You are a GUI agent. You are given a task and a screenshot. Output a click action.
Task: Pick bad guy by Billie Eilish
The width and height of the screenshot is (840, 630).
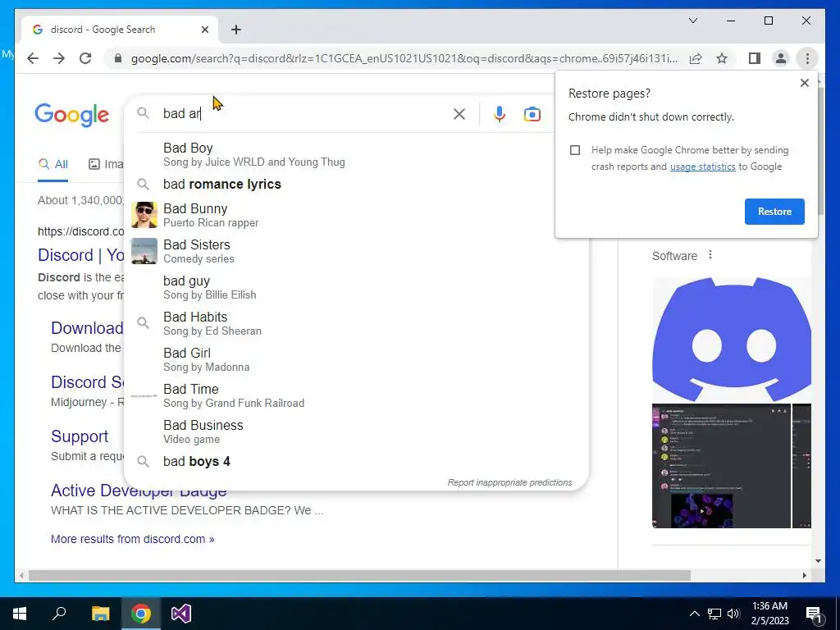pos(356,287)
